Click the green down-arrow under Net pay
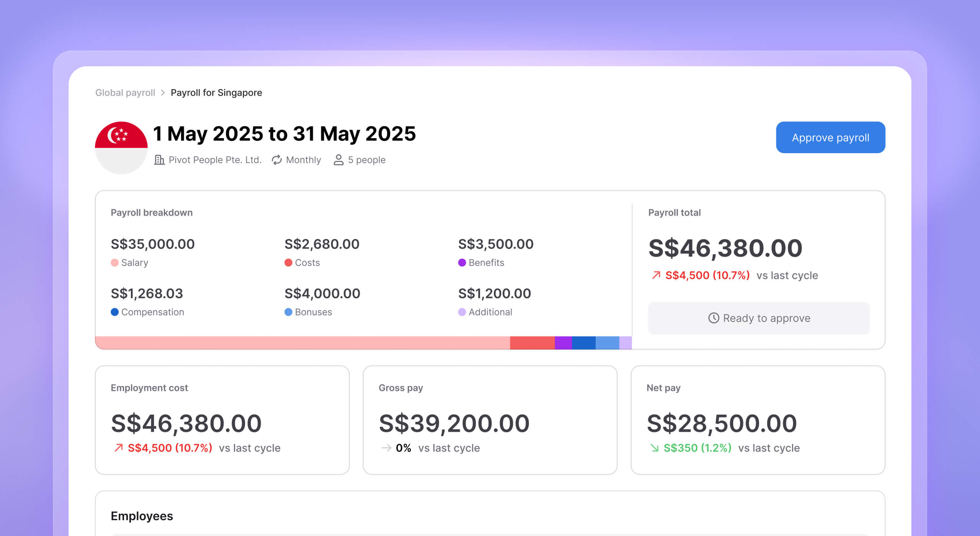This screenshot has height=536, width=980. [654, 448]
